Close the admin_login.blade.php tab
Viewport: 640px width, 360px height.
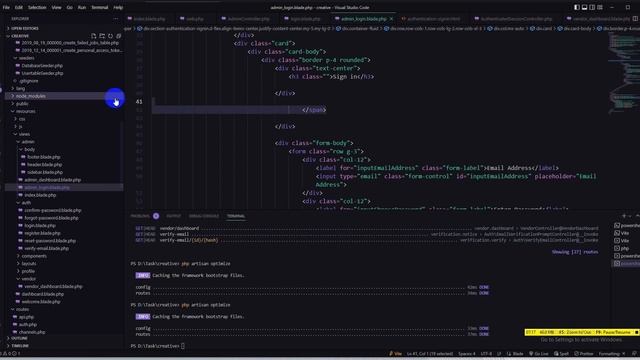[x=391, y=19]
